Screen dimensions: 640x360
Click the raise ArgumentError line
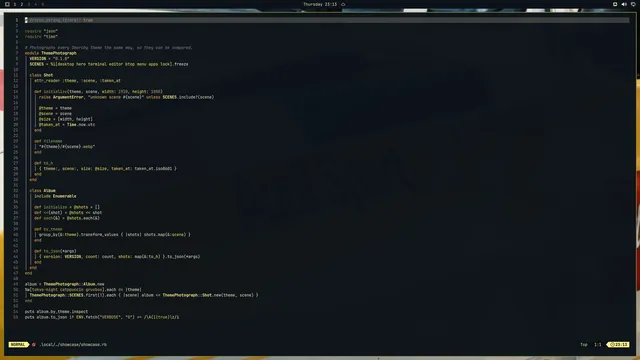(x=126, y=97)
